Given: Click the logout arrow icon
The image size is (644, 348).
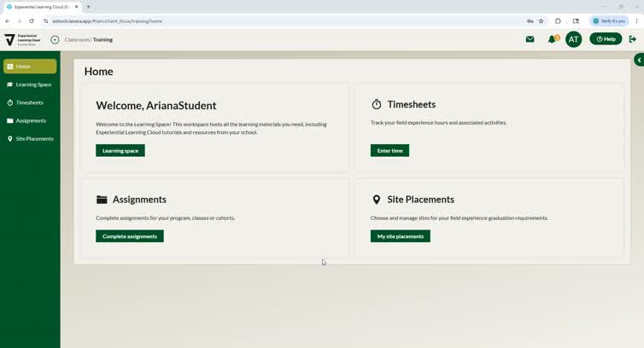Looking at the screenshot, I should [633, 39].
